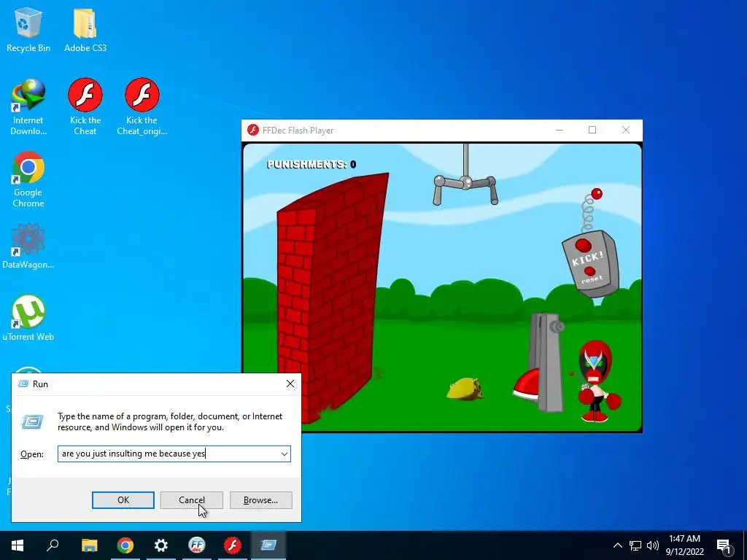This screenshot has height=560, width=747.
Task: Click the red brick wall in game
Action: (x=333, y=297)
